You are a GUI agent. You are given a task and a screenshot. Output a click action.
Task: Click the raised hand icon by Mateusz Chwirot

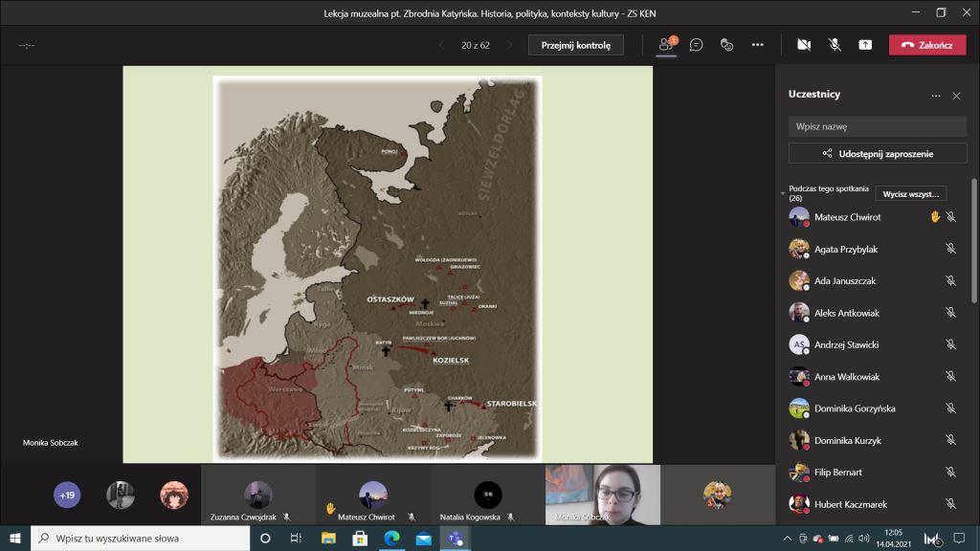pyautogui.click(x=935, y=217)
